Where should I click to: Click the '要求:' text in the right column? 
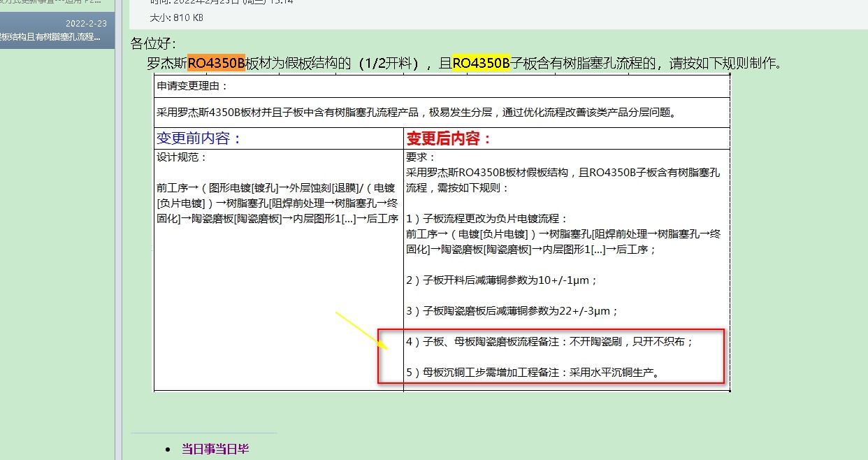pos(421,157)
